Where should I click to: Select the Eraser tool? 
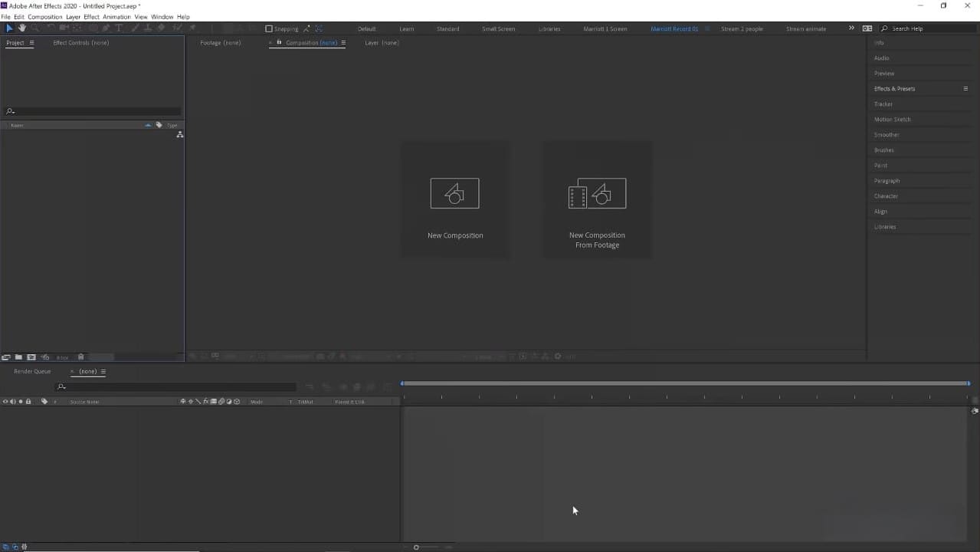[161, 28]
